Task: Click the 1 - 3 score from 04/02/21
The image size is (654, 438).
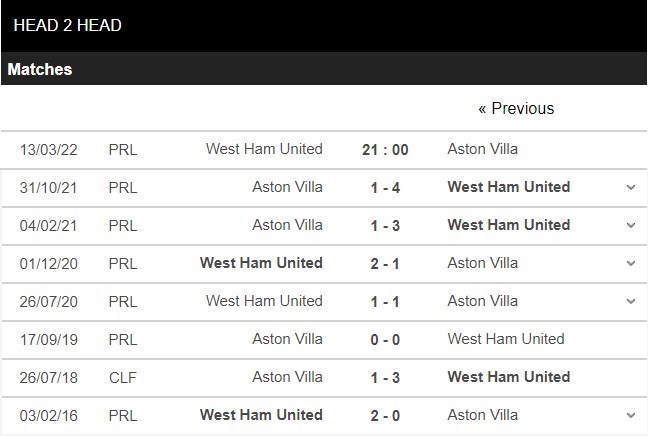Action: pos(385,226)
